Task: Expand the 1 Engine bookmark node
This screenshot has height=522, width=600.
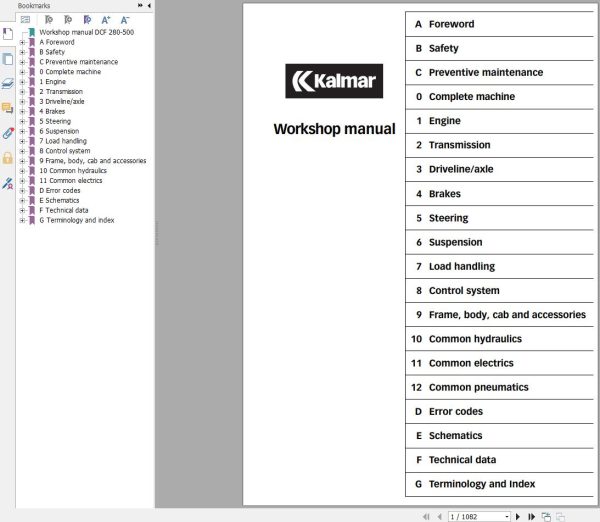Action: (22, 82)
